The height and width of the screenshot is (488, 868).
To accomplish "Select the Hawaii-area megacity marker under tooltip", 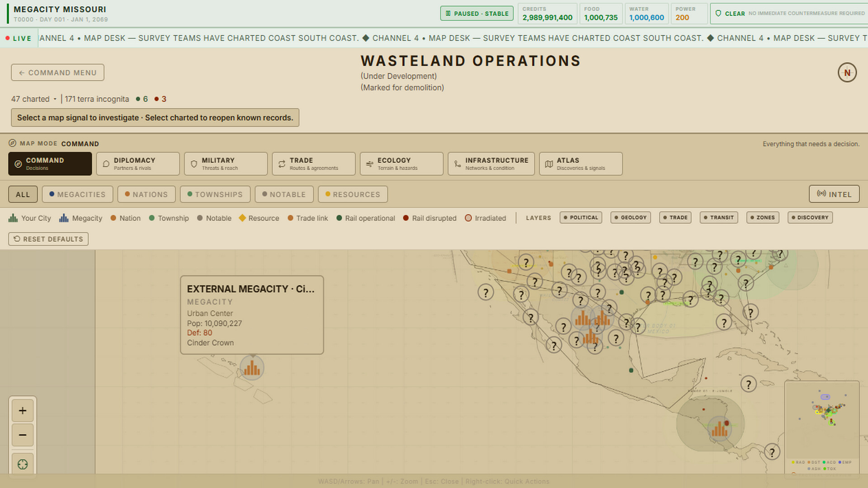I will [252, 368].
